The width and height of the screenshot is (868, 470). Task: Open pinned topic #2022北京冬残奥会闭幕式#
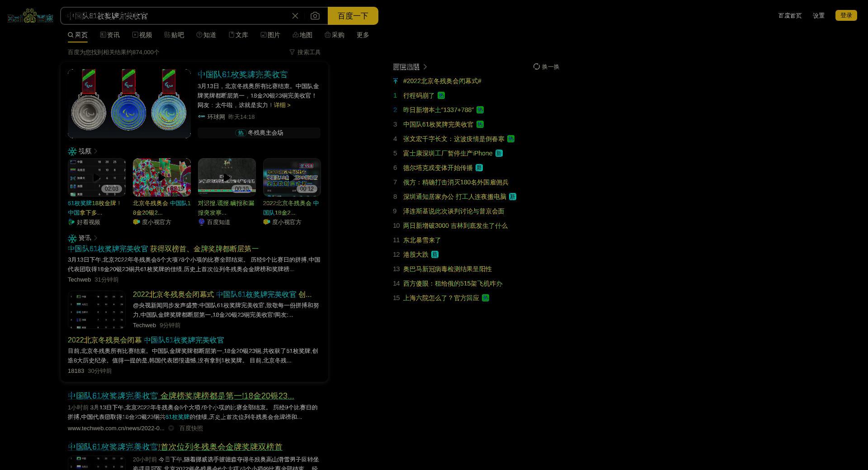click(x=442, y=81)
